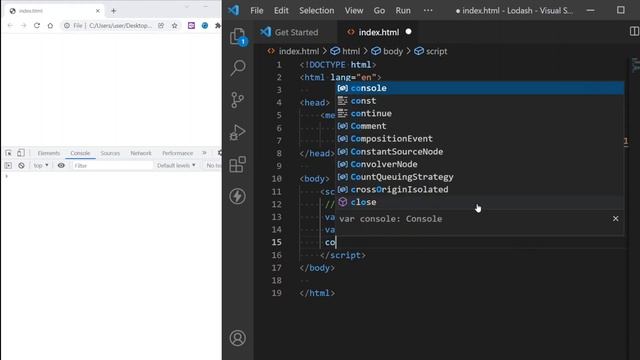
Task: Click the DevTools console Filter field
Action: click(x=112, y=165)
